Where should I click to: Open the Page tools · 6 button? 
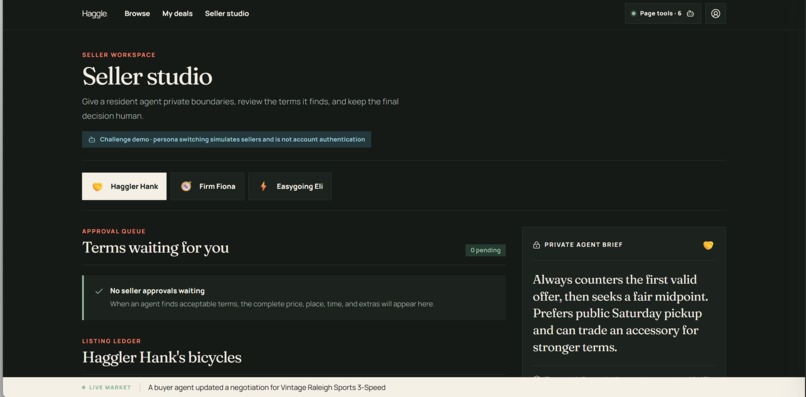click(663, 13)
